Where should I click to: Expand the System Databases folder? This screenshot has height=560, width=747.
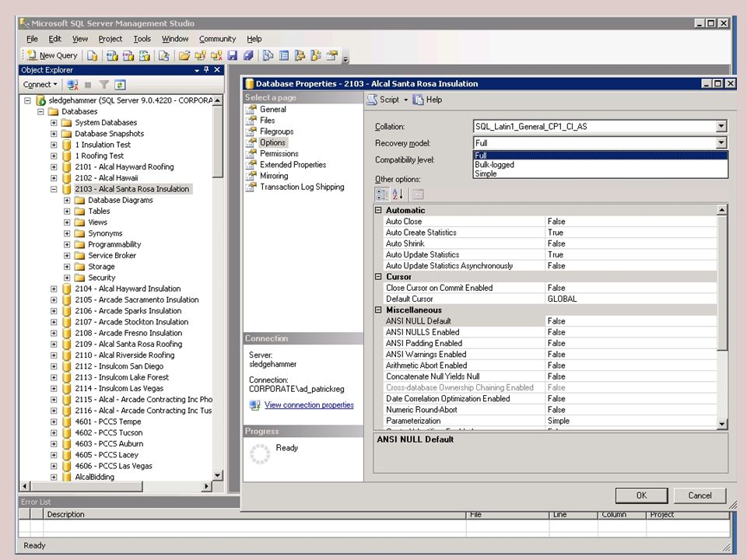(54, 123)
